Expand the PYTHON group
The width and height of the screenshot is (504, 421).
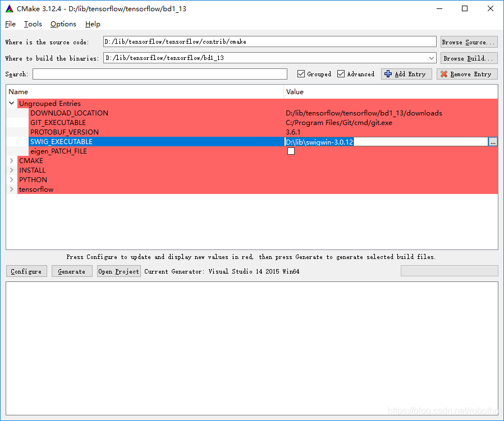tap(12, 179)
